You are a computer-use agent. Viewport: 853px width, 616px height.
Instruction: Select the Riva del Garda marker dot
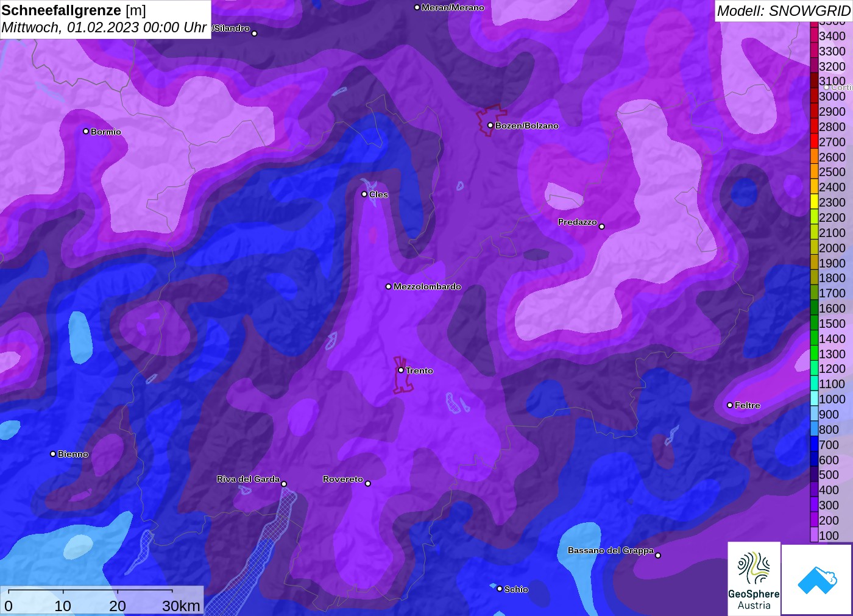click(284, 484)
